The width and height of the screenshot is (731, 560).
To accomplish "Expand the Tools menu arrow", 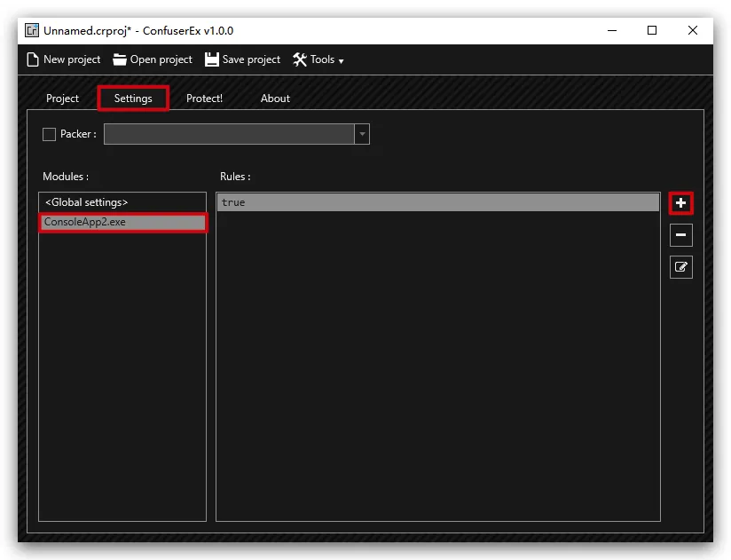I will pyautogui.click(x=341, y=61).
